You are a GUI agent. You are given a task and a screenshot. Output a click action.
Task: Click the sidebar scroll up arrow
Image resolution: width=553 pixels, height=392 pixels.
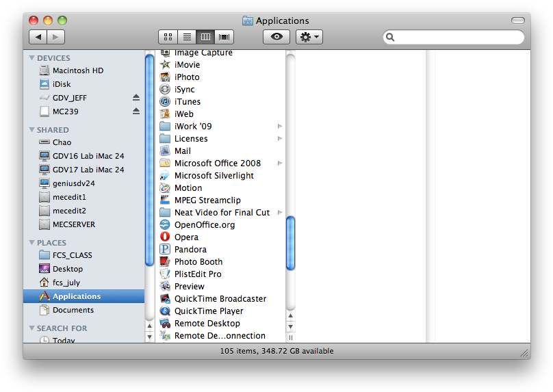149,326
